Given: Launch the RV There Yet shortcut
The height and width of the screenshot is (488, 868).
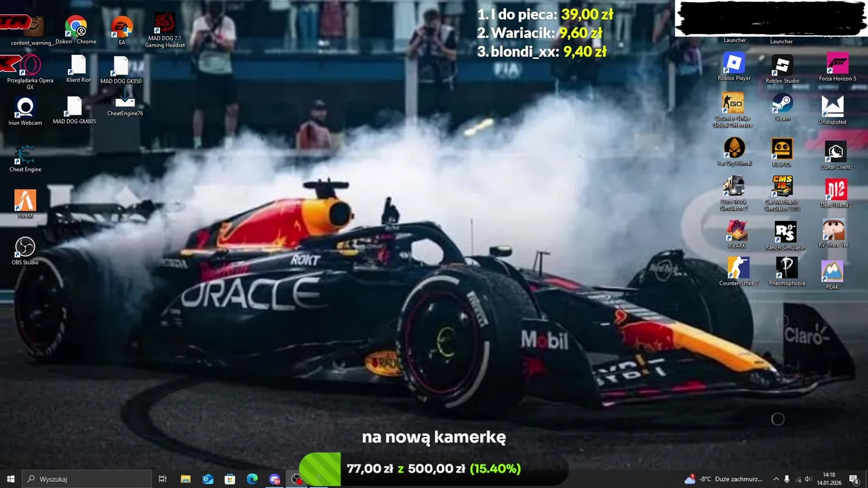Looking at the screenshot, I should (x=833, y=233).
